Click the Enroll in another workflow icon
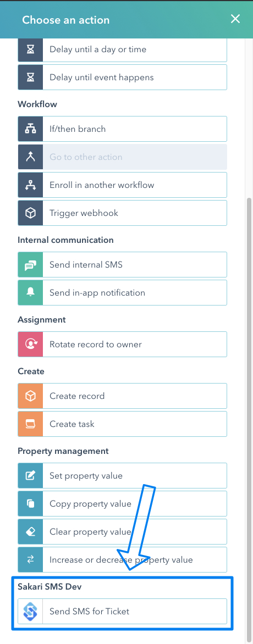The width and height of the screenshot is (253, 644). tap(30, 185)
